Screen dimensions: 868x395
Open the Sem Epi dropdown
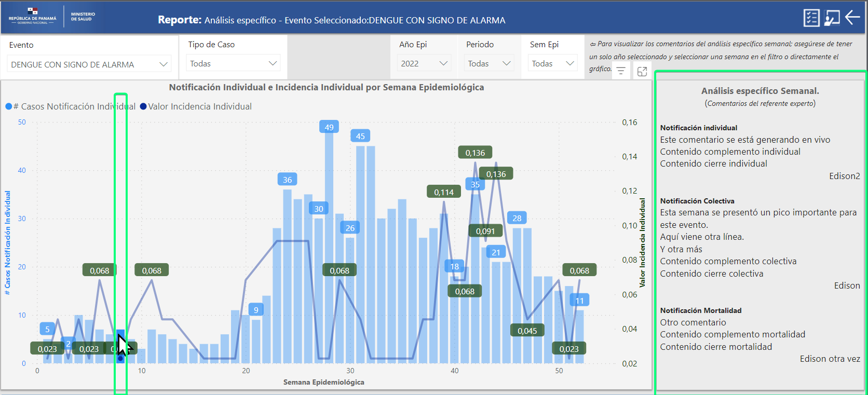tap(553, 63)
